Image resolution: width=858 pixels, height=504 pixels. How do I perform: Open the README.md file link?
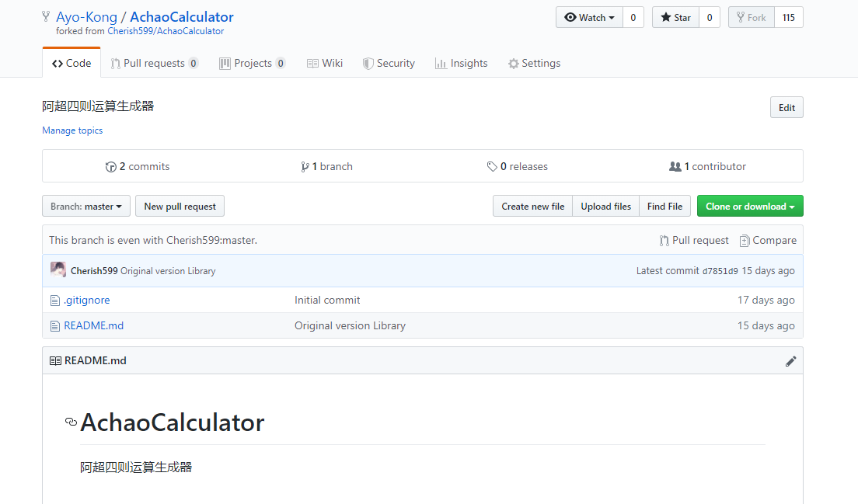93,326
